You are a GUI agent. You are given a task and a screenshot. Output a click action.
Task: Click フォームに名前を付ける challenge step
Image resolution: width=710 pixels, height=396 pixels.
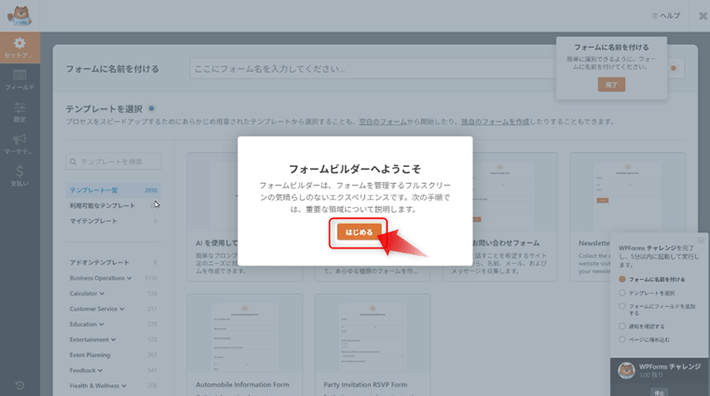click(x=652, y=279)
